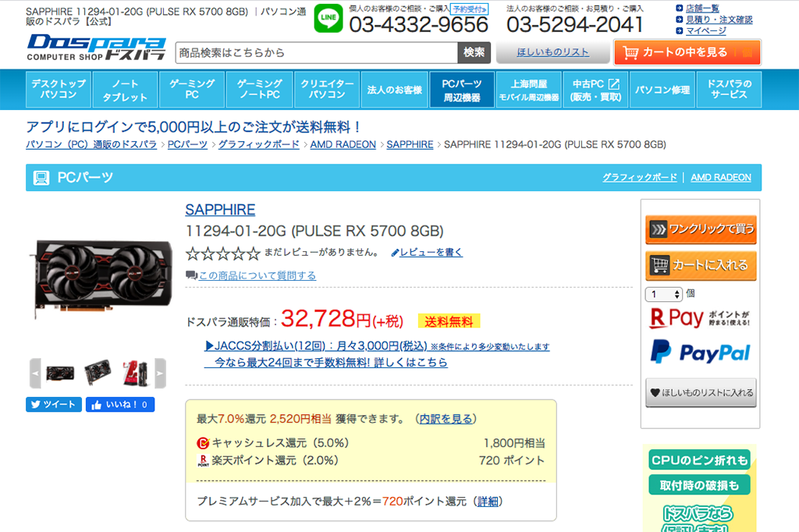Click breadcrumb AMD RADEON link
The height and width of the screenshot is (532, 799).
[x=343, y=145]
